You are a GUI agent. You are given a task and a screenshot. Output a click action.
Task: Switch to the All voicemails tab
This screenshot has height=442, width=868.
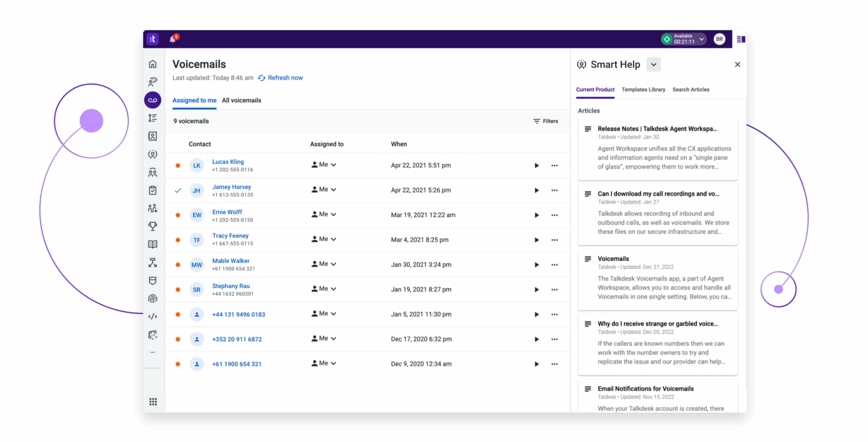(241, 100)
